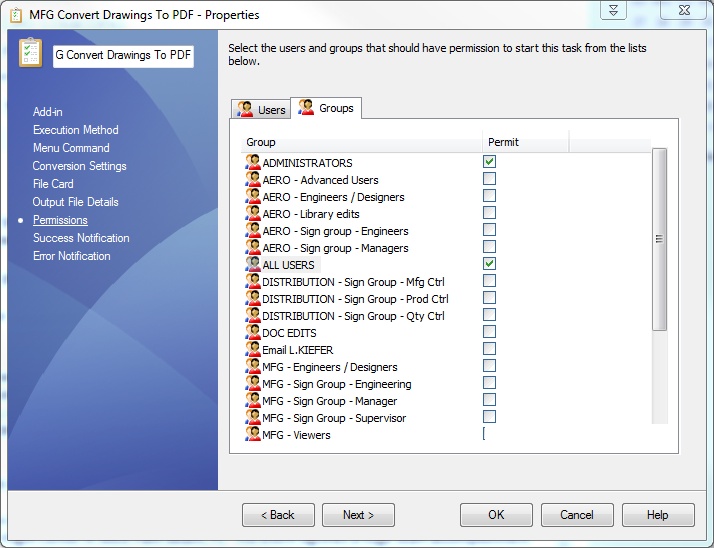Click the group list vertical scrollbar thumb
714x548 pixels.
coord(659,239)
